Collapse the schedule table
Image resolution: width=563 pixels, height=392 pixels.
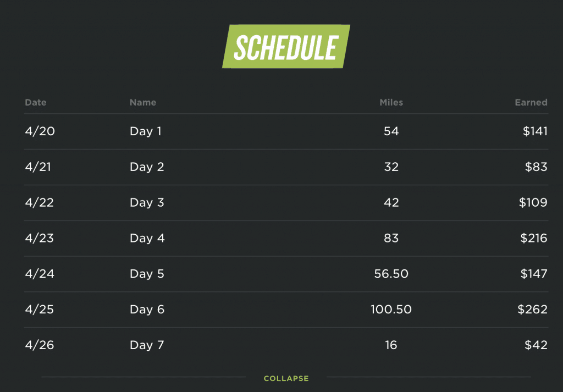point(286,378)
